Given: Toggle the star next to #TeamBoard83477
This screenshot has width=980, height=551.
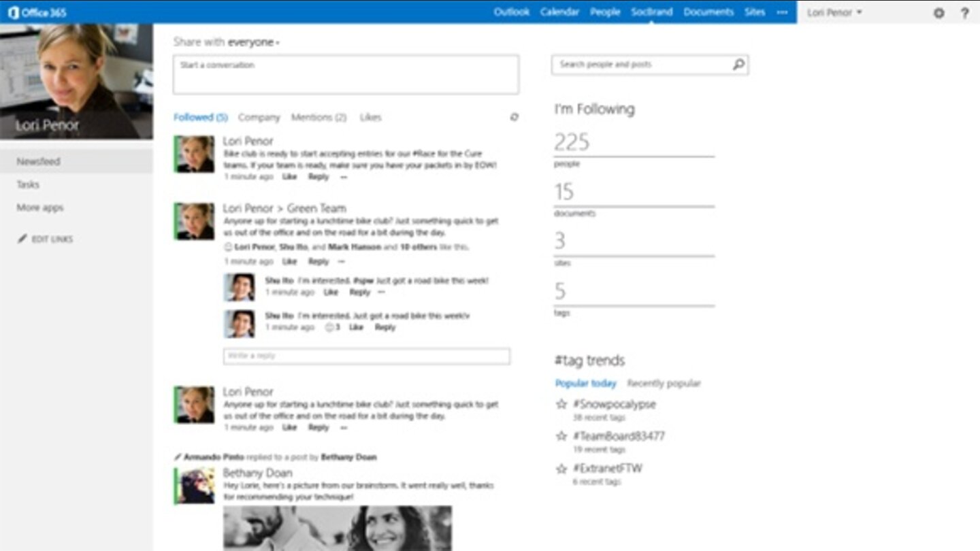Looking at the screenshot, I should (x=561, y=436).
